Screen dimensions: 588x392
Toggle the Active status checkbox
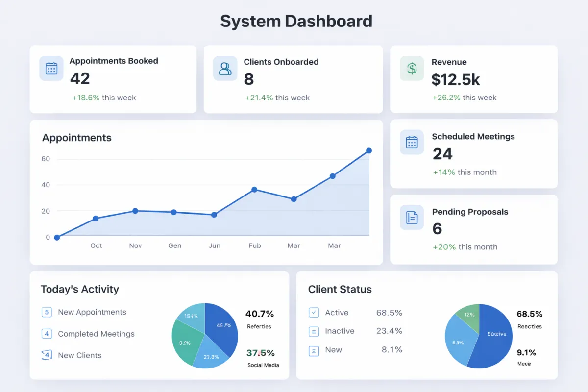tap(314, 313)
